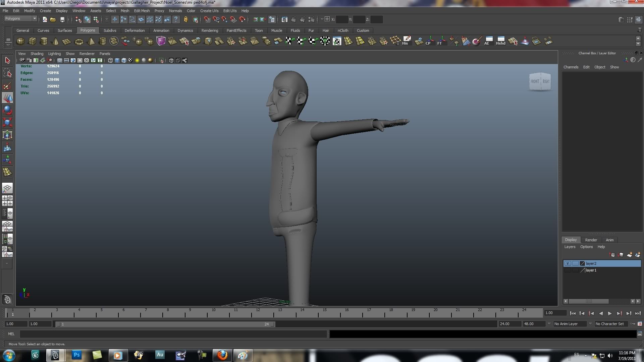Click the purple cube shelf icon
The width and height of the screenshot is (644, 362).
(161, 41)
